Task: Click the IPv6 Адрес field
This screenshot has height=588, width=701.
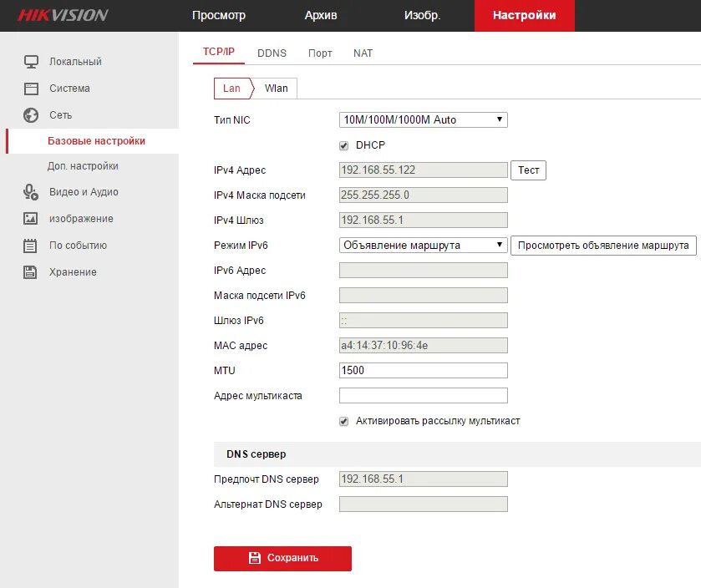Action: pyautogui.click(x=424, y=271)
